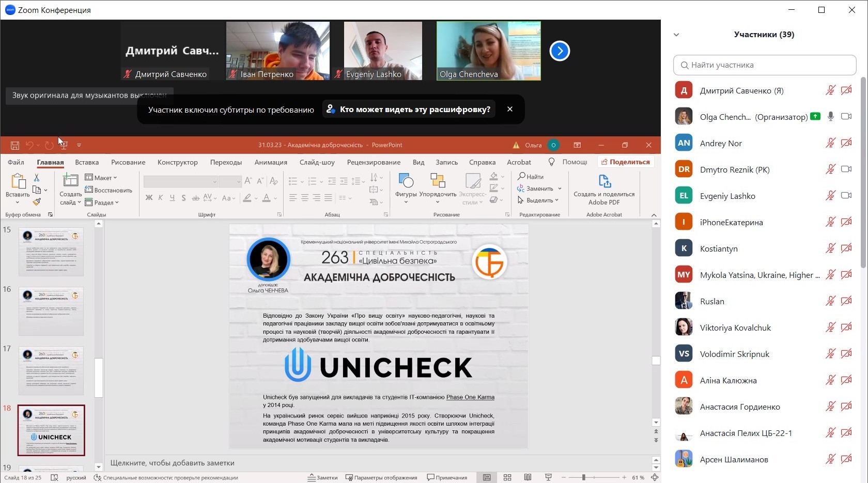The image size is (868, 483).
Task: Switch to slide sorter view icon
Action: pos(507,477)
